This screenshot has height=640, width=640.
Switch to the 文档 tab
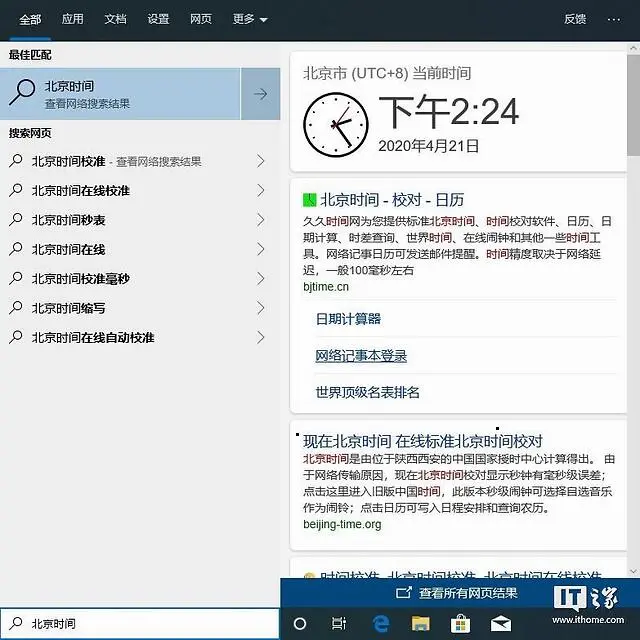[116, 19]
